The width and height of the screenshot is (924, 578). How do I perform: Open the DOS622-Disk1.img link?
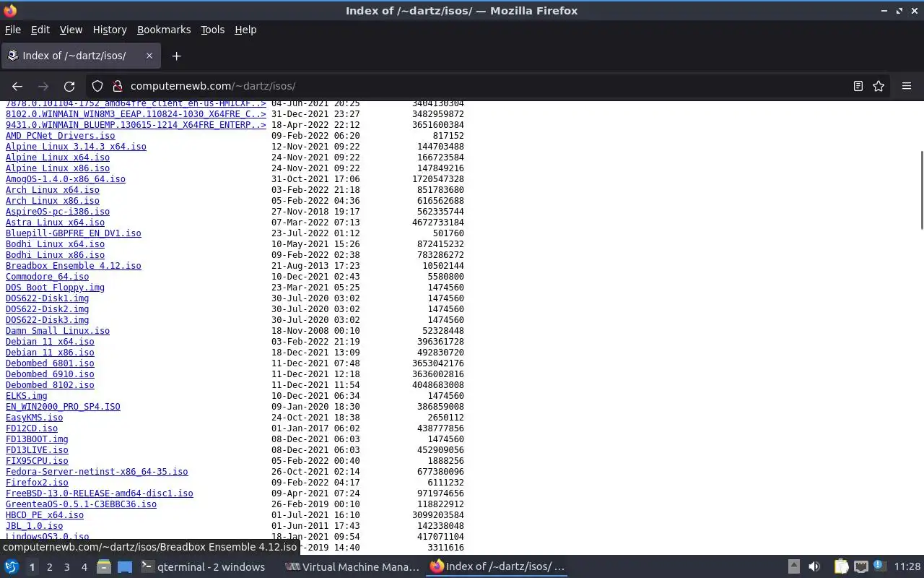pos(47,298)
